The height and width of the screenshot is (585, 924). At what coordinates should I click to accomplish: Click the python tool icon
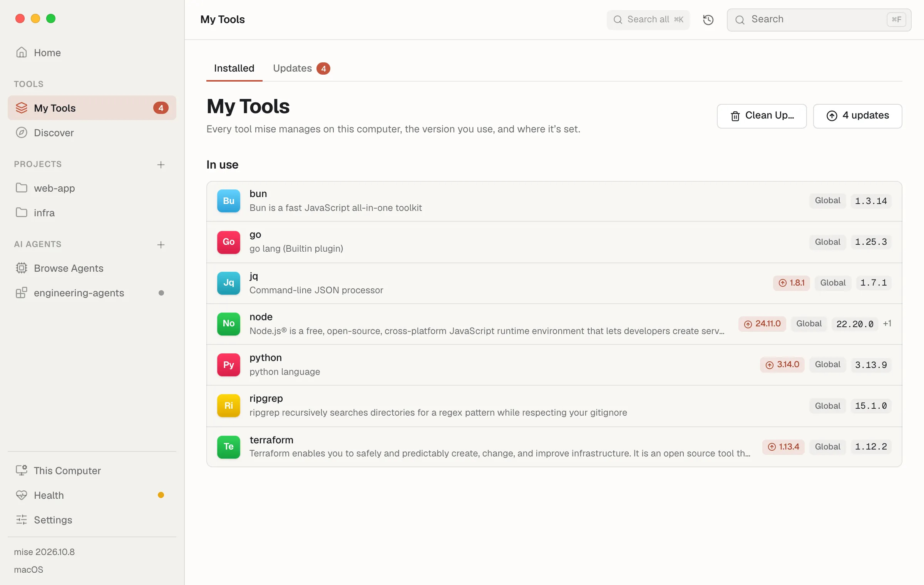pos(229,365)
